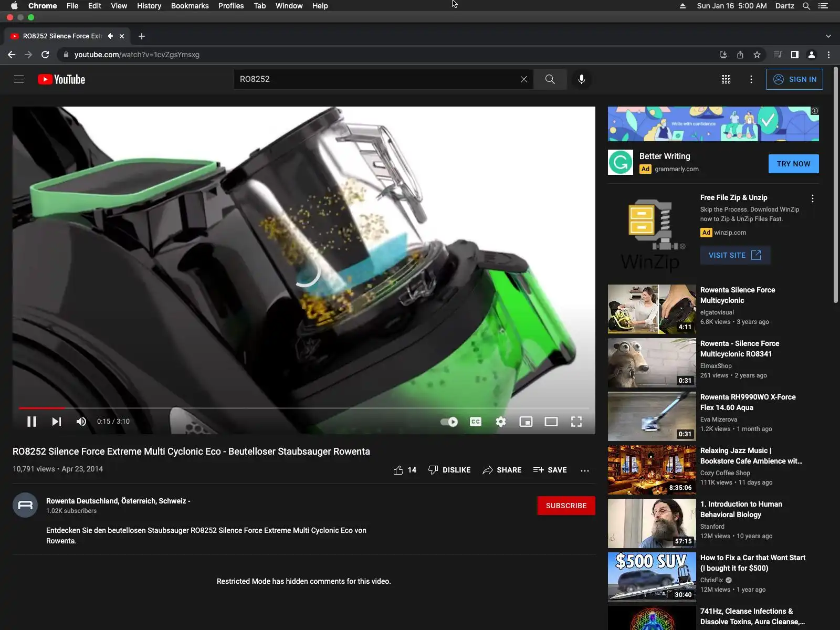Open Silence Force Multicyclonic RO8341 video
This screenshot has height=630, width=840.
740,349
